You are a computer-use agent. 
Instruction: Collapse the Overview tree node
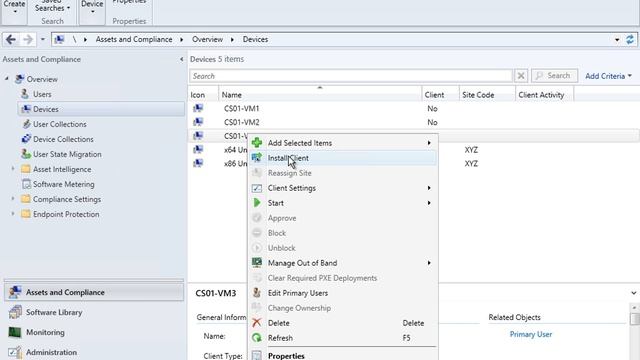tap(7, 78)
